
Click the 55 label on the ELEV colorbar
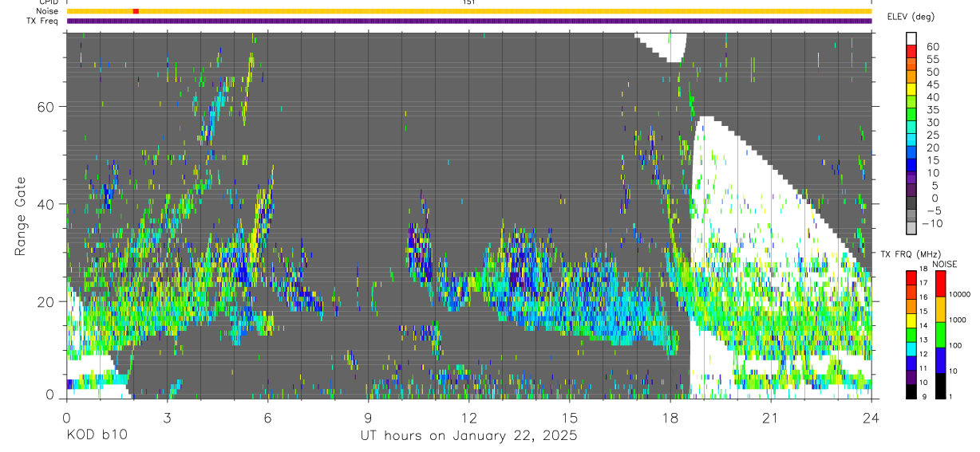click(932, 59)
